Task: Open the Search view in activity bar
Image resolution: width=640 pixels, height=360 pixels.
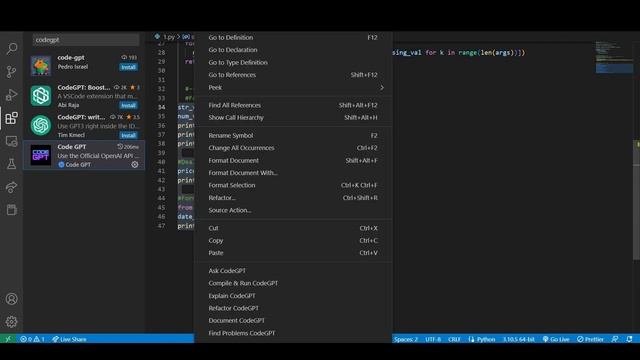Action: pyautogui.click(x=11, y=49)
